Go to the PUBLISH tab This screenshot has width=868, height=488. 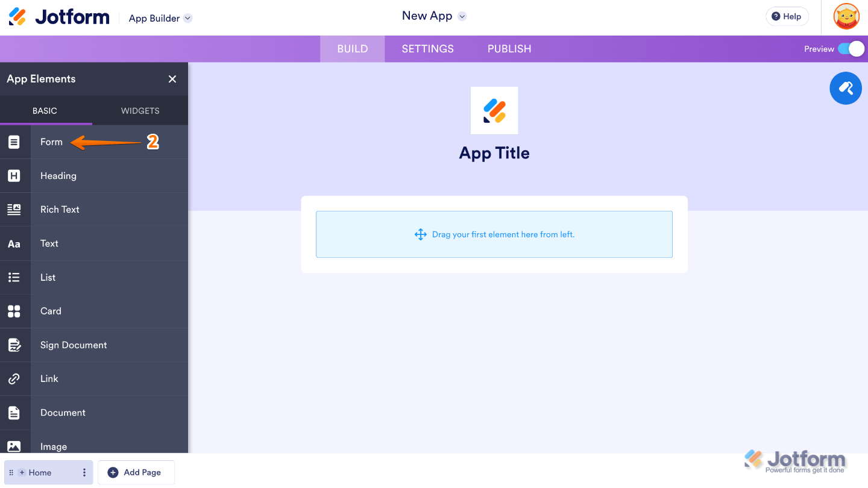pos(509,49)
